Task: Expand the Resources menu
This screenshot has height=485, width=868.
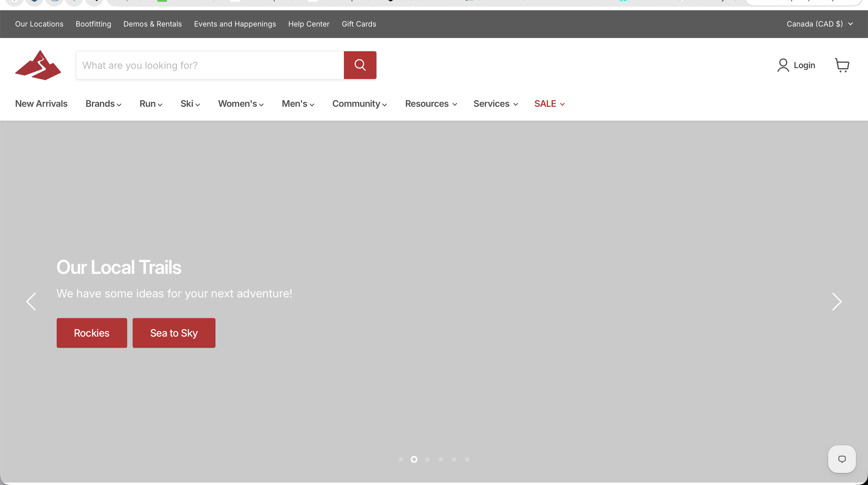Action: click(431, 103)
